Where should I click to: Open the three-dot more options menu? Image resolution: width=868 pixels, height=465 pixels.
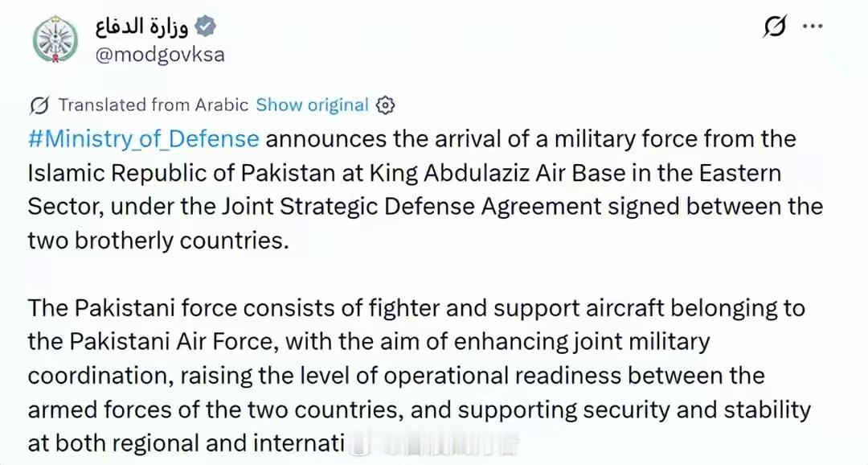[813, 27]
